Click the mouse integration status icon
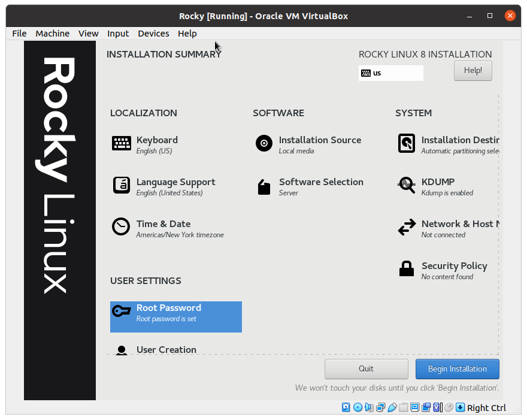Screen dimensions: 527x420 [449, 407]
